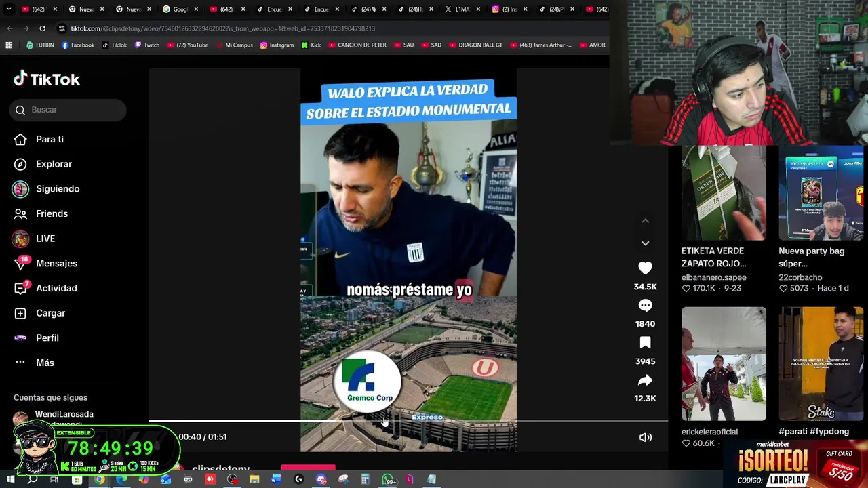Open Chrome from the taskbar
Screen dimensions: 868x488
(x=99, y=480)
